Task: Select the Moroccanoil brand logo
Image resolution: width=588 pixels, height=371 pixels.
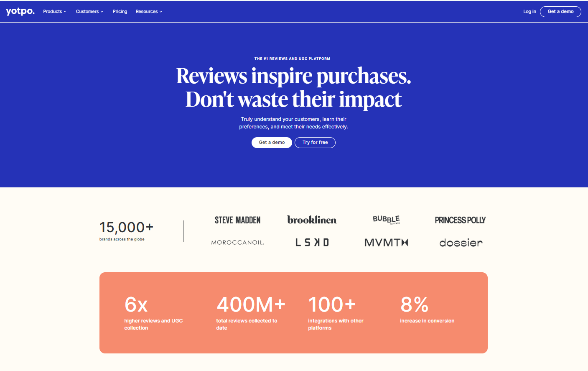Action: 237,242
